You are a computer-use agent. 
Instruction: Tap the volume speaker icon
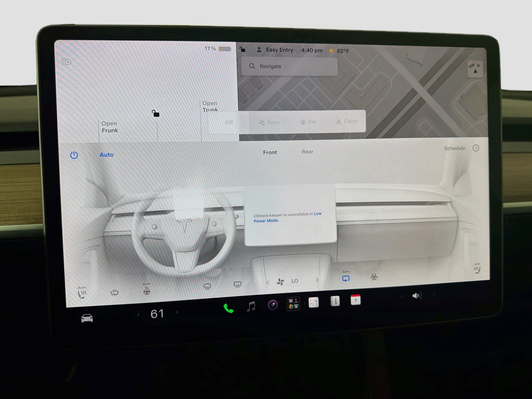[417, 296]
